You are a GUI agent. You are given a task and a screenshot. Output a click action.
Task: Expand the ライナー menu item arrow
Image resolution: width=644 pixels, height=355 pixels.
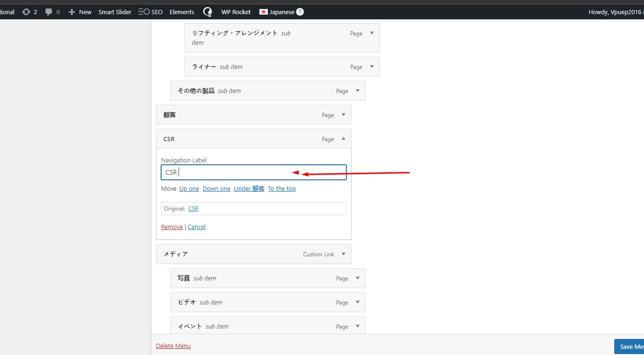[371, 67]
